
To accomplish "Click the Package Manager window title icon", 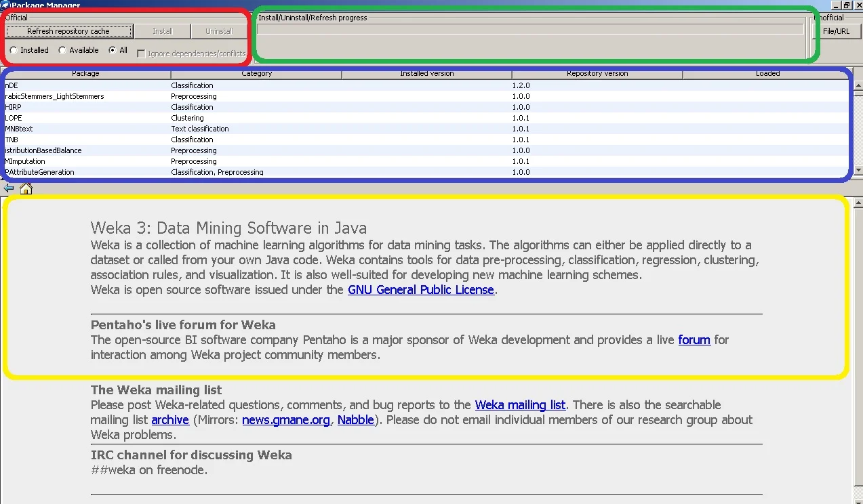I will 5,5.
